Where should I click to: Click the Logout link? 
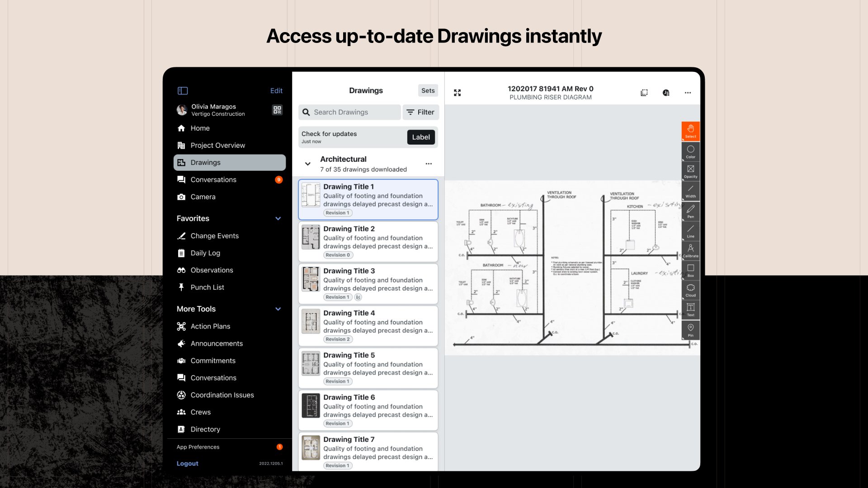tap(187, 464)
